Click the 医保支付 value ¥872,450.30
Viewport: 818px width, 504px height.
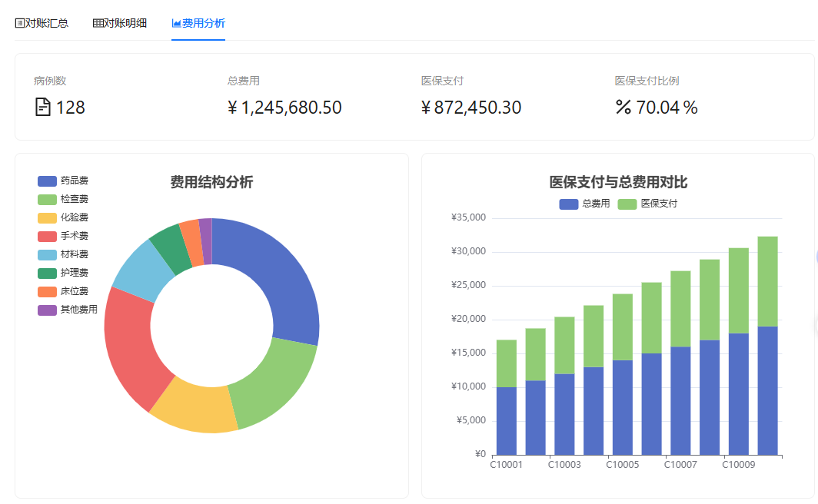click(471, 108)
